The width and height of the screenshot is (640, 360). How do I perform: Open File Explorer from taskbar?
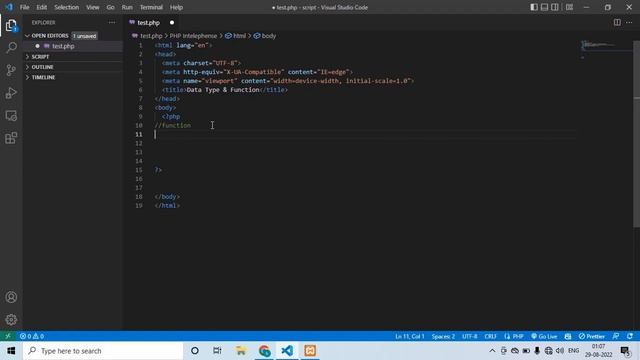tap(241, 351)
